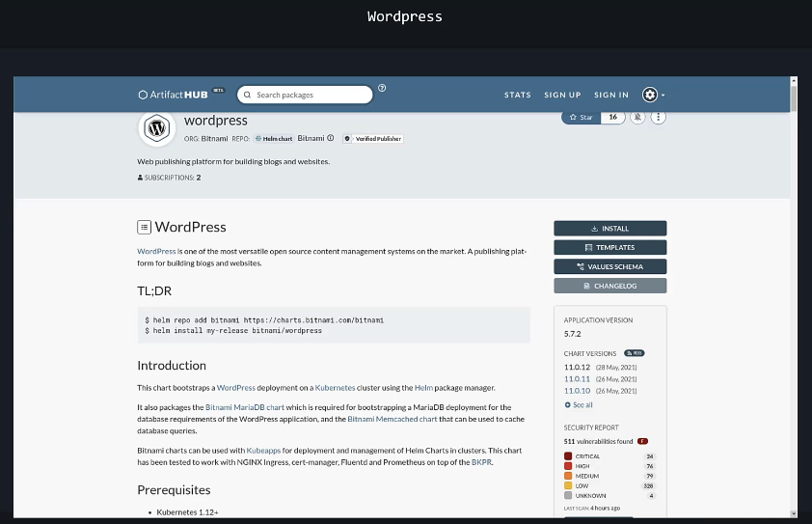The width and height of the screenshot is (812, 524).
Task: Click the scrollbar up arrow
Action: [x=794, y=81]
